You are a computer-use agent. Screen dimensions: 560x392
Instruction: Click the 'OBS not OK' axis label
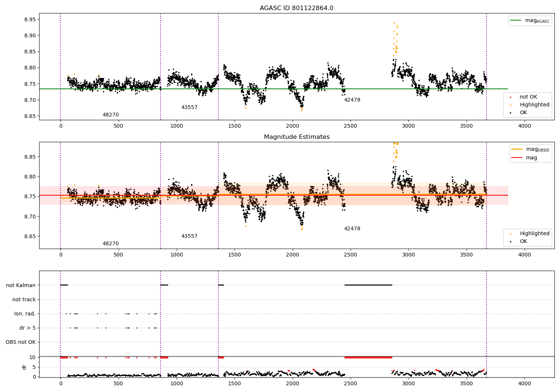click(x=21, y=342)
